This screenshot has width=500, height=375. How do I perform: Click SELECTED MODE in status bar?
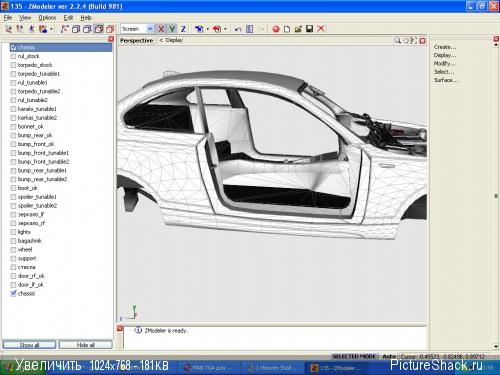pyautogui.click(x=354, y=356)
